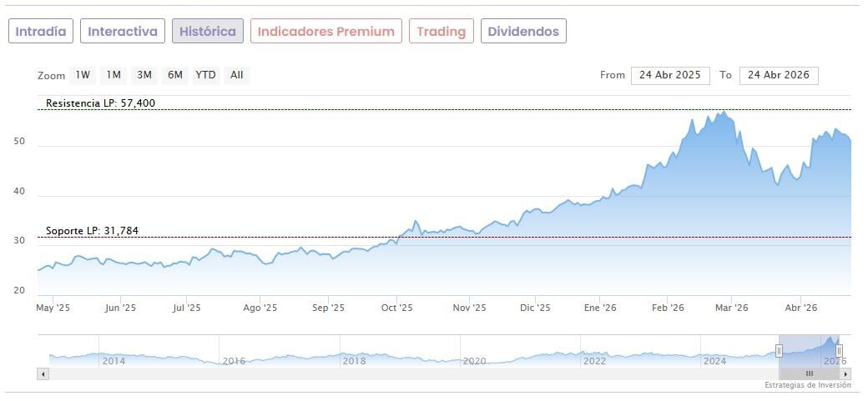Click the navigator scrollbar thumb
The width and height of the screenshot is (868, 401).
(809, 374)
